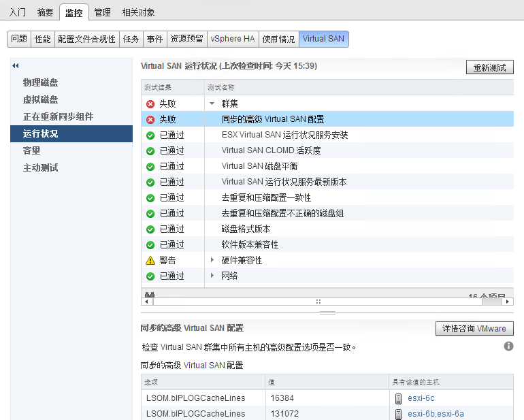The height and width of the screenshot is (420, 524).
Task: Click passed icon for 软件版本兼容性
Action: (150, 245)
